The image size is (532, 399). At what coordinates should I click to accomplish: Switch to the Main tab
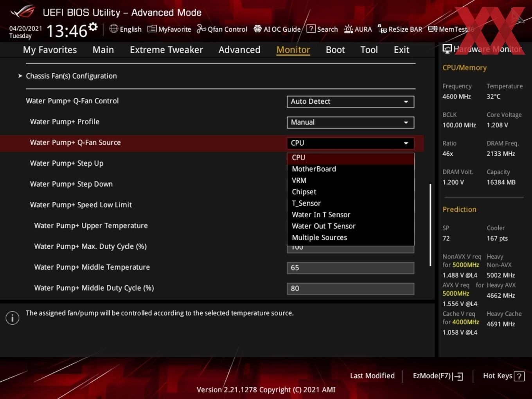[x=103, y=50]
